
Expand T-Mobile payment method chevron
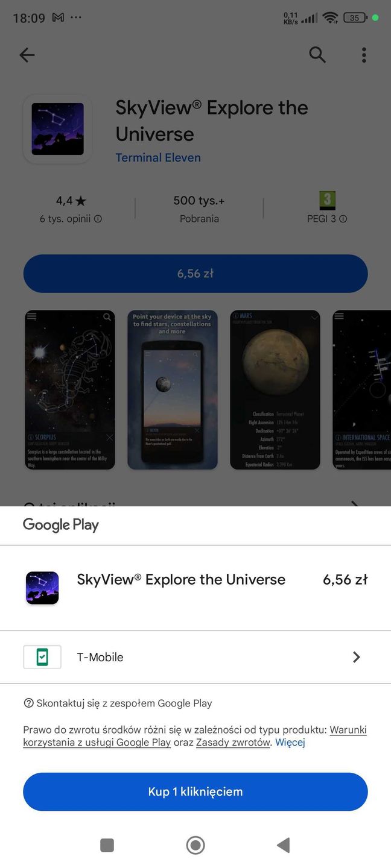357,657
